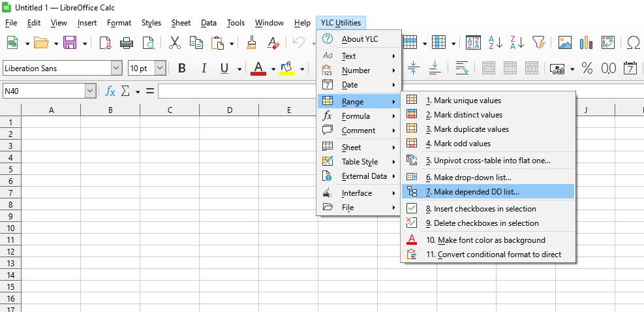The image size is (644, 312).
Task: Toggle Italic formatting button
Action: click(x=204, y=69)
